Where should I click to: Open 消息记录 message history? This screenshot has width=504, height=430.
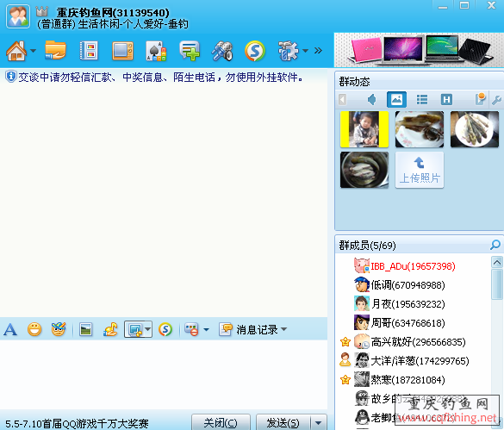pos(249,330)
